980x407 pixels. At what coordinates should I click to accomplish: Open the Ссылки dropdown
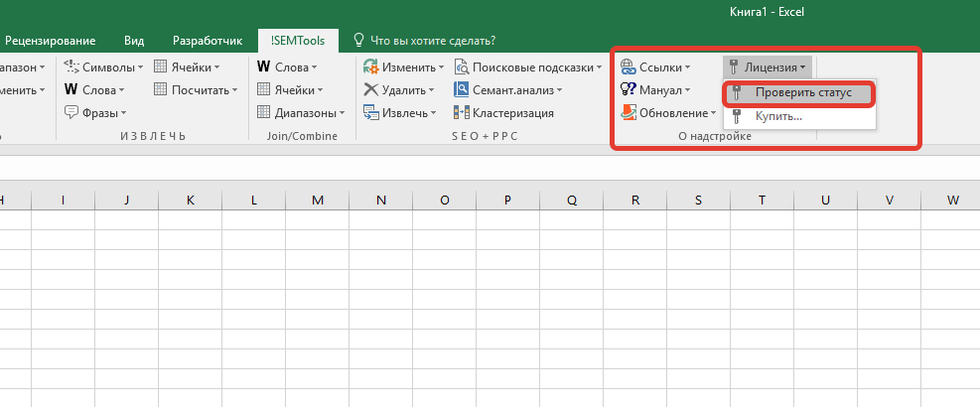(x=687, y=68)
